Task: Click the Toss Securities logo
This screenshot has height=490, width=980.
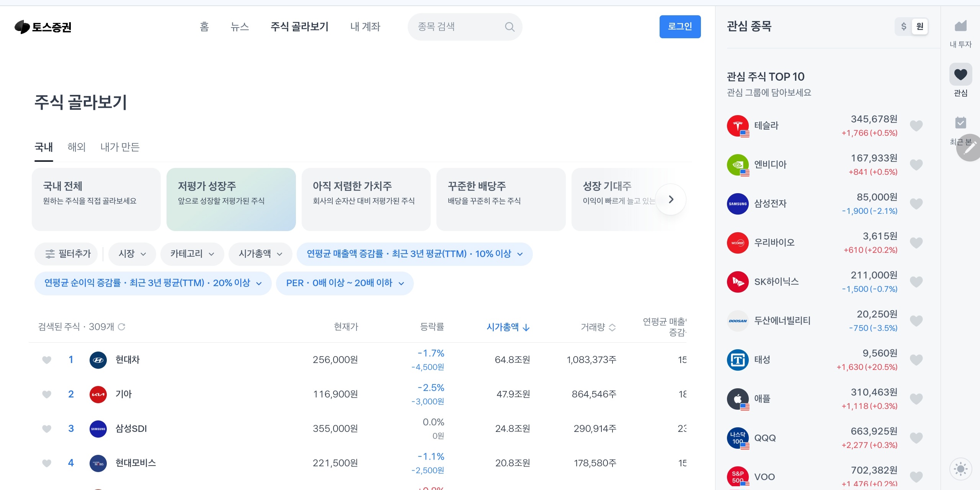Action: (x=43, y=27)
